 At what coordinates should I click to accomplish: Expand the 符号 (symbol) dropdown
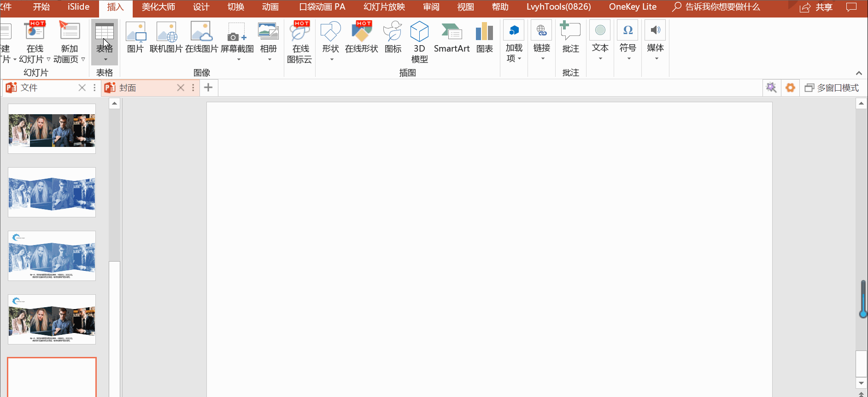[x=628, y=41]
